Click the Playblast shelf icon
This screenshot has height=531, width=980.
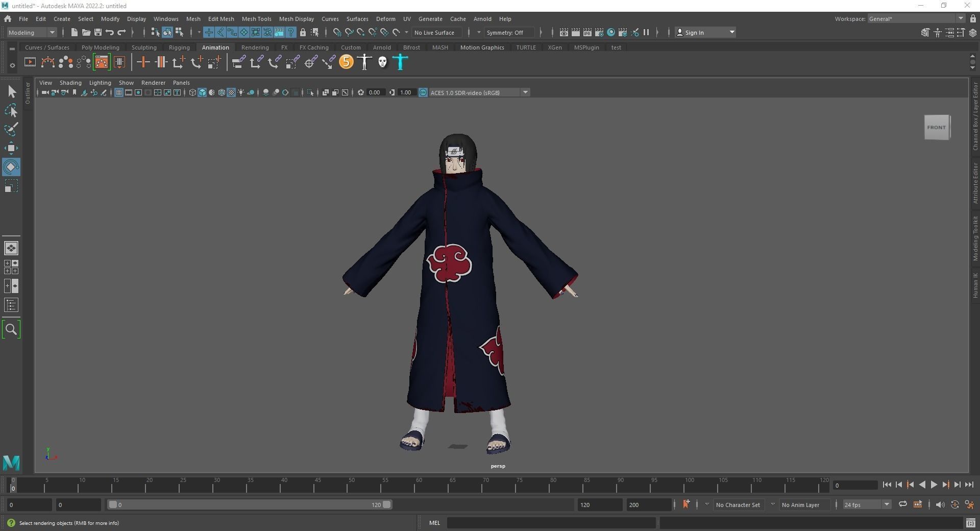tap(30, 62)
